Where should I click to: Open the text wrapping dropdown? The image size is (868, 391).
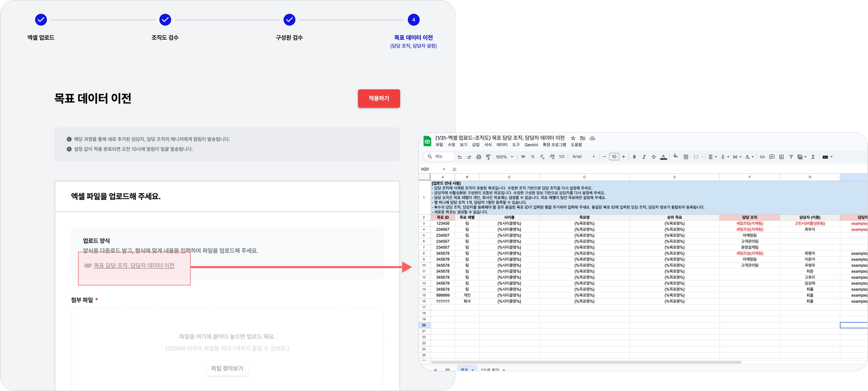click(737, 157)
